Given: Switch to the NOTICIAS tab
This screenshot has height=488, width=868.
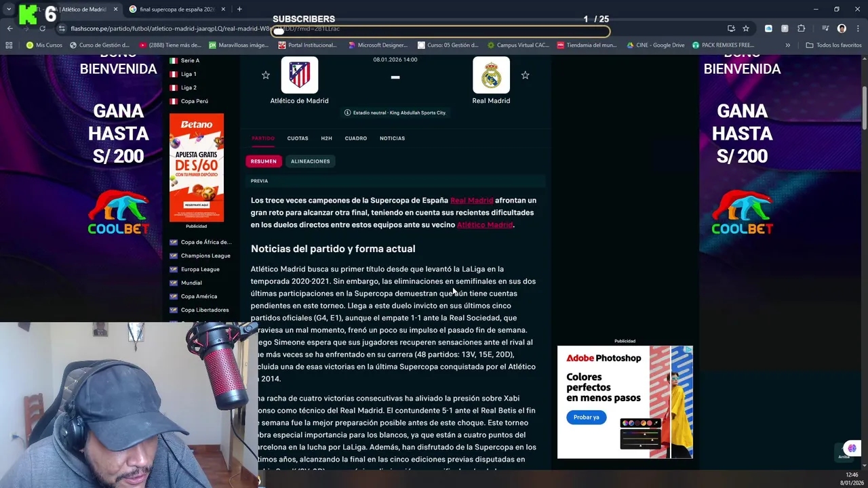Looking at the screenshot, I should coord(392,138).
